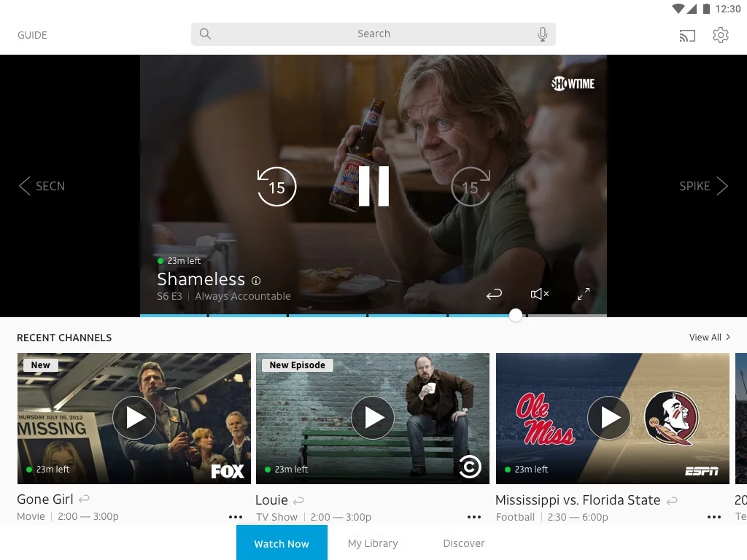Rewind 15 seconds in the player

pyautogui.click(x=276, y=187)
